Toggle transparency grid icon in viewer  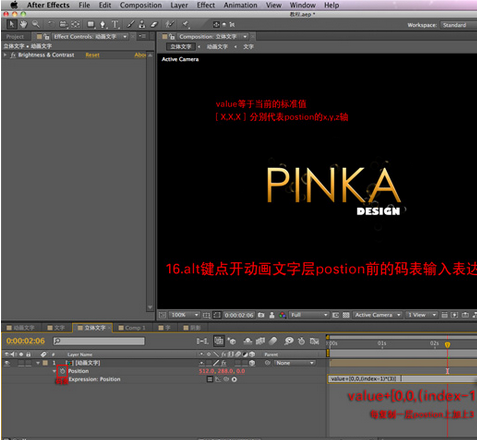(x=346, y=315)
